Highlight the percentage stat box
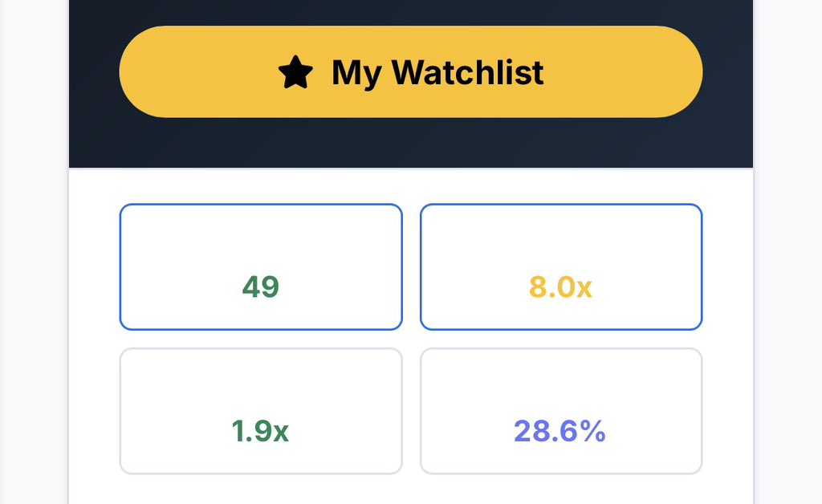Image resolution: width=822 pixels, height=504 pixels. point(561,411)
